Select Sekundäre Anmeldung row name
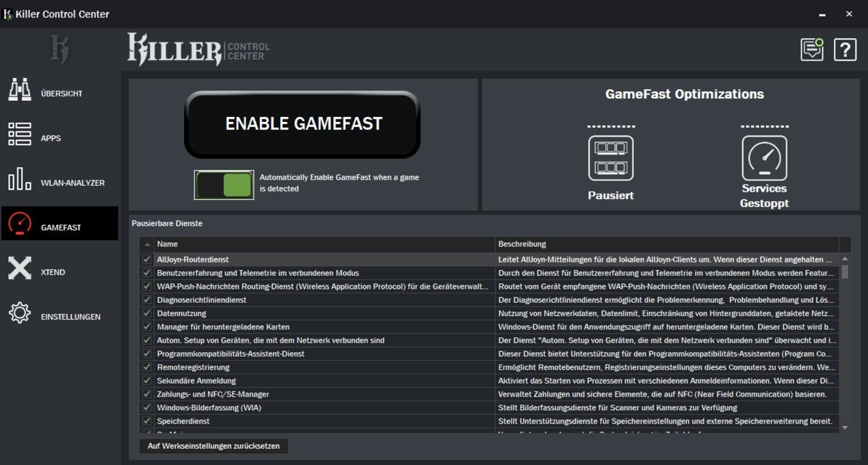Image resolution: width=868 pixels, height=465 pixels. coord(197,381)
